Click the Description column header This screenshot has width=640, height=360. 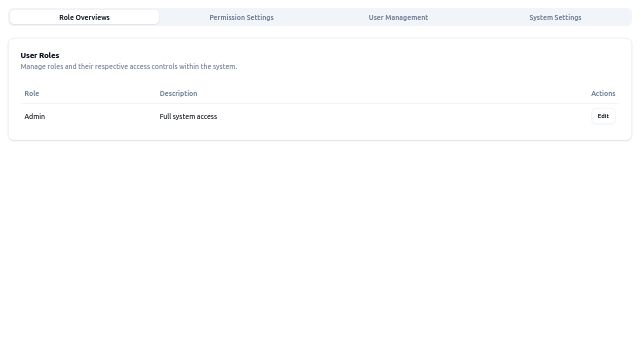click(178, 93)
